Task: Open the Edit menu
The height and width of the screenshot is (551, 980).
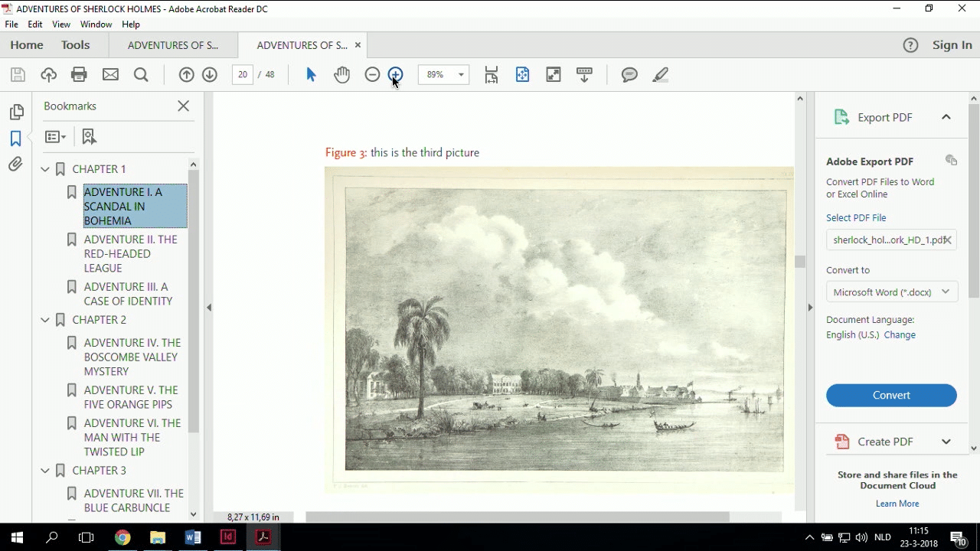Action: pos(35,24)
